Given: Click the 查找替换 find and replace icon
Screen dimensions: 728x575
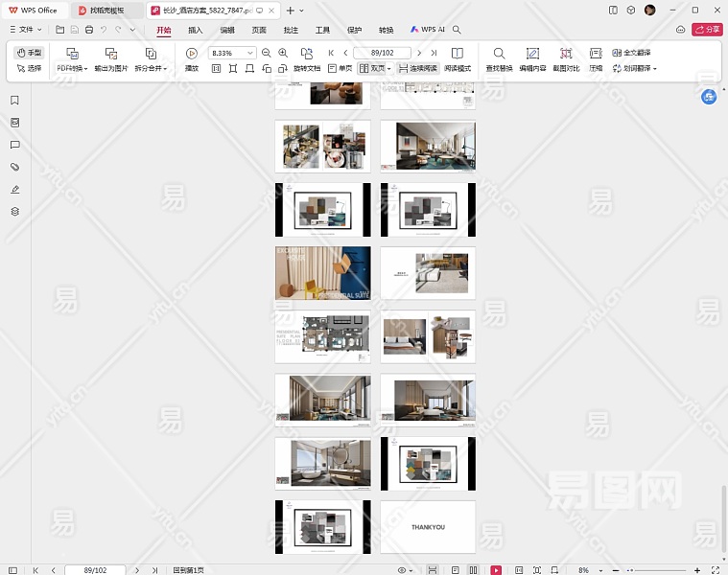Looking at the screenshot, I should point(499,54).
